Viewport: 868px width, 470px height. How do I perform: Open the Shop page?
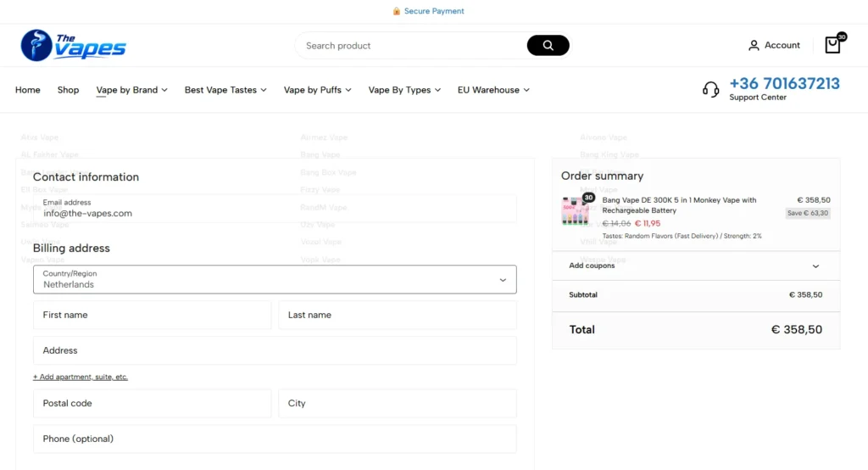(x=68, y=90)
